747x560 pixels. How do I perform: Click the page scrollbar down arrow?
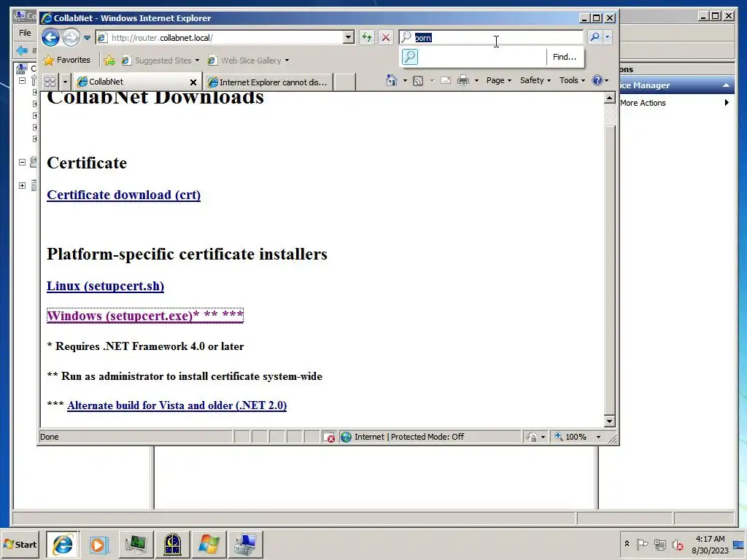click(609, 421)
